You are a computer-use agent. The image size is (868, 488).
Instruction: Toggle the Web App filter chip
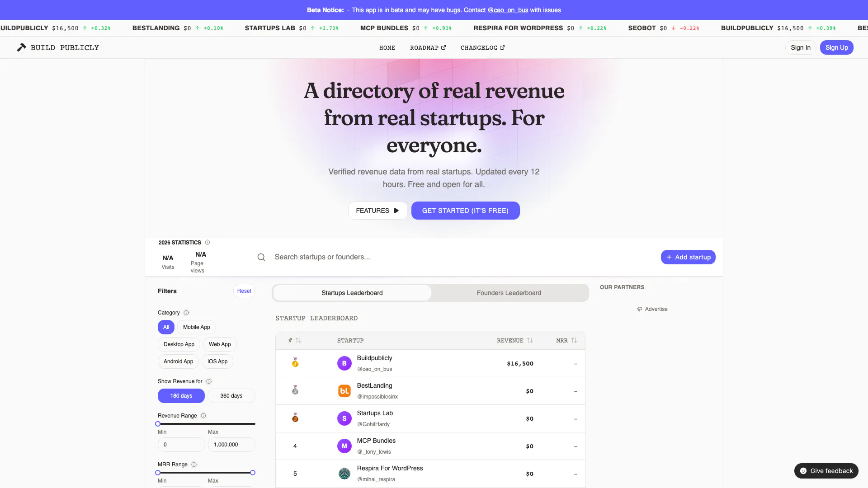click(x=220, y=344)
